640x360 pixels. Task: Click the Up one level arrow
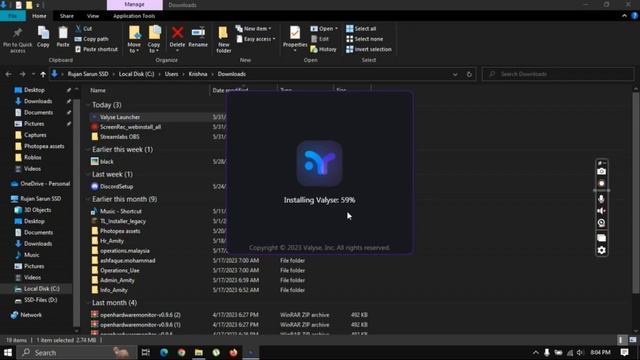pyautogui.click(x=43, y=74)
